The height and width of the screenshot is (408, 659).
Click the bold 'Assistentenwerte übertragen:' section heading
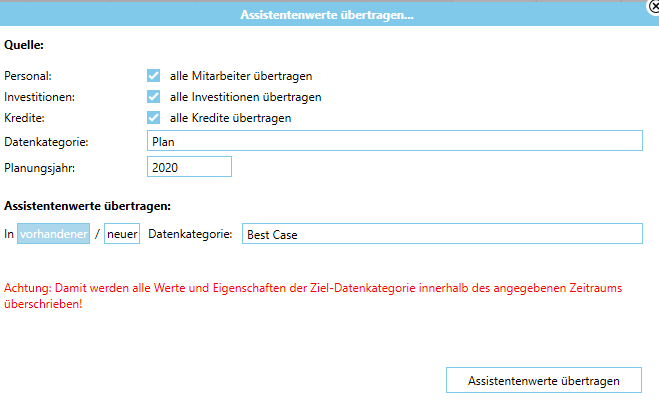tap(87, 206)
